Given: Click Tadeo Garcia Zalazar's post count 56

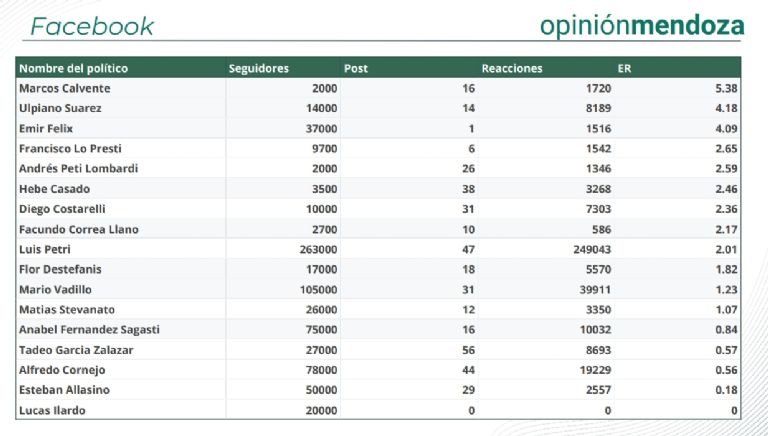Looking at the screenshot, I should pos(468,349).
